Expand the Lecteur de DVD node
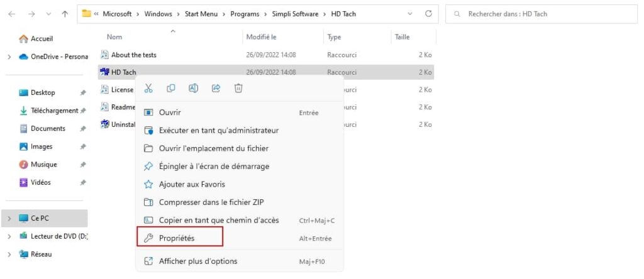The image size is (644, 279). (x=9, y=236)
